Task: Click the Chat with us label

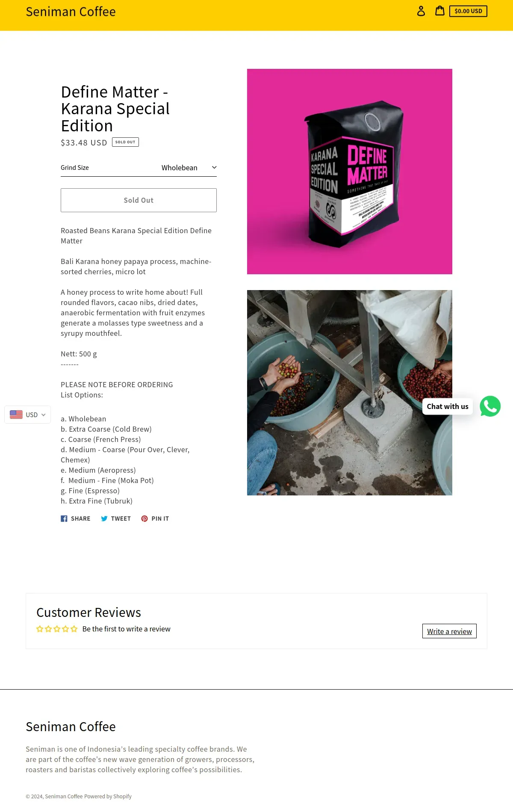Action: (448, 406)
